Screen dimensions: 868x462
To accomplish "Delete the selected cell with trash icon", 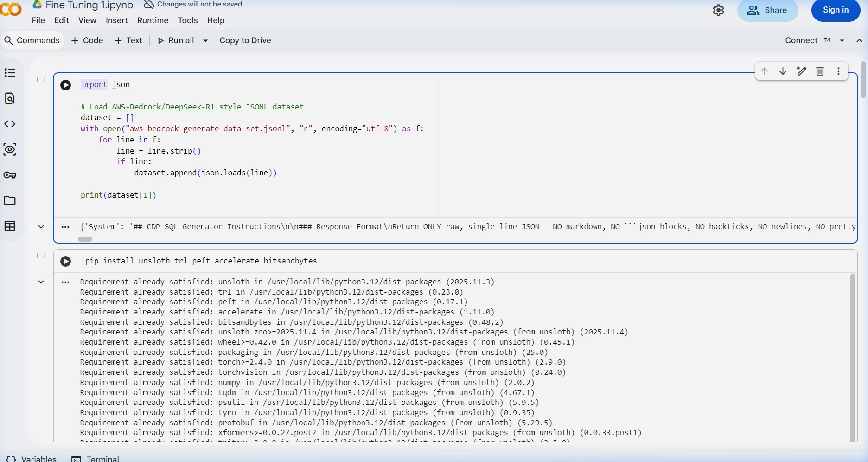I will 820,71.
